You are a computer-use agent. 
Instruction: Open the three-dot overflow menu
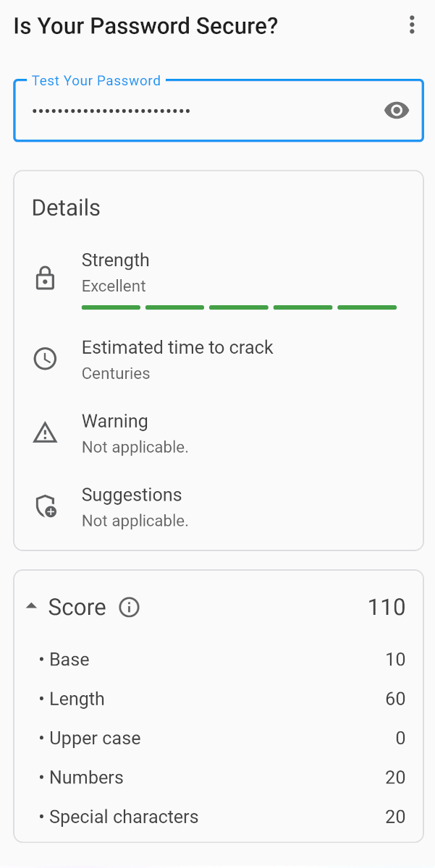(x=412, y=26)
